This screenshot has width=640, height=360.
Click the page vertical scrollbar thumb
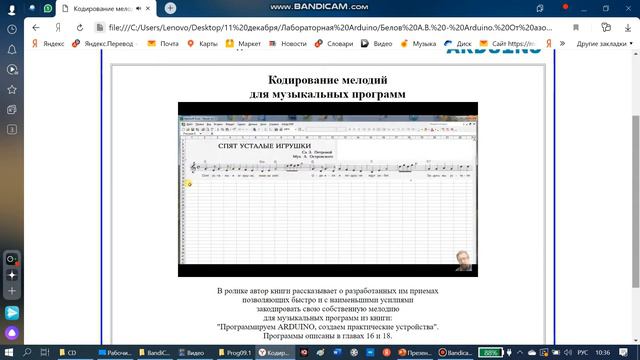pyautogui.click(x=636, y=201)
